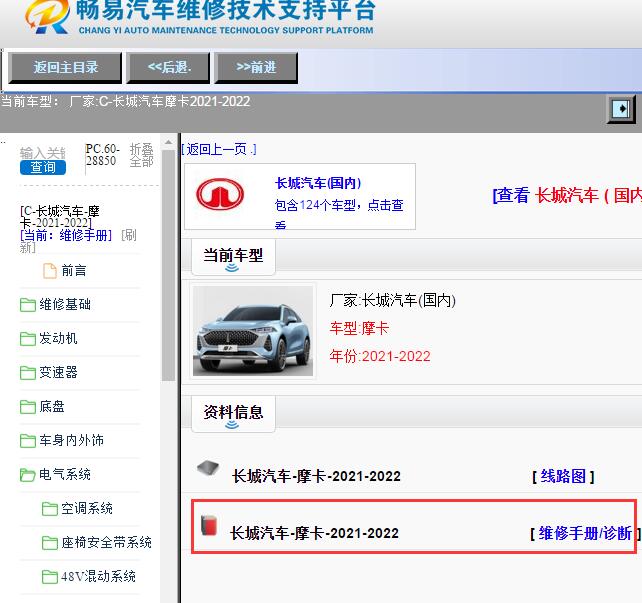Click folder icon beside 变速器

click(28, 373)
